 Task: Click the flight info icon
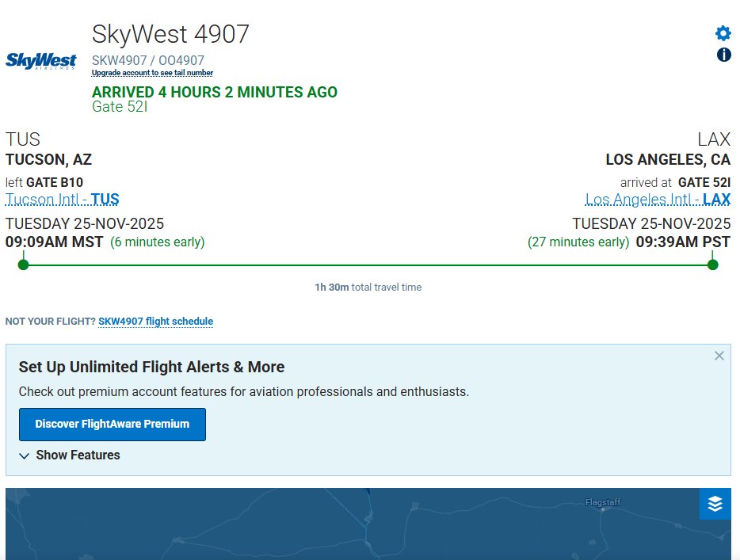pos(723,55)
